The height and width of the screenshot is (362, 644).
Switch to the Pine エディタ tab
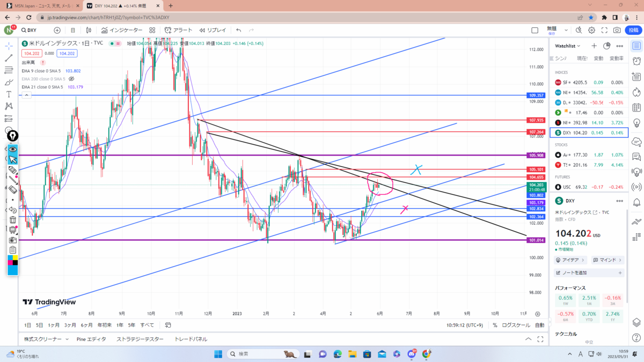click(x=91, y=339)
